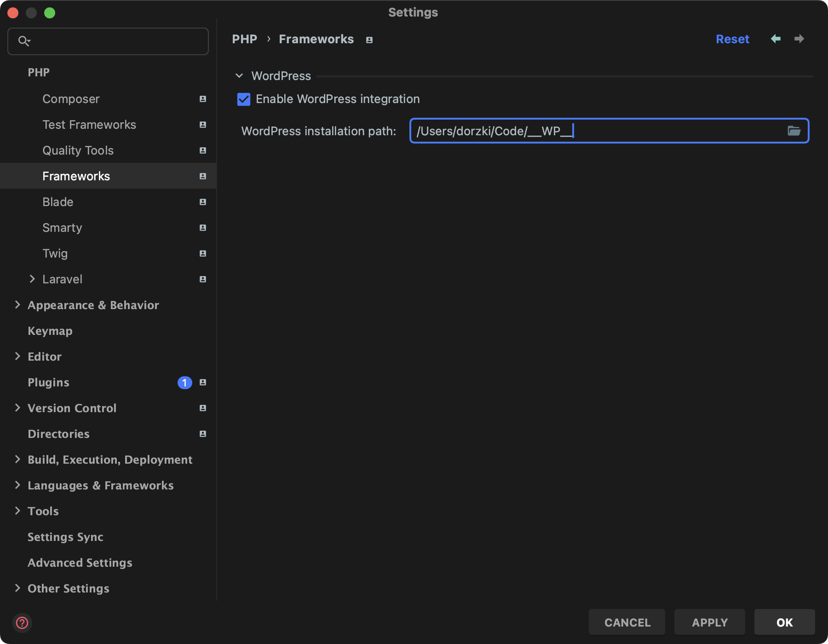Click the PHP breadcrumb in header
828x644 pixels.
(245, 39)
